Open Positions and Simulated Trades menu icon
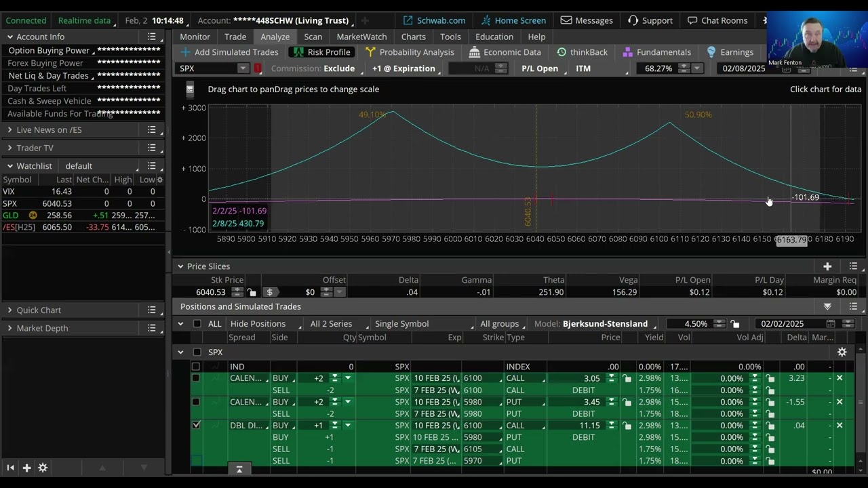 point(853,306)
